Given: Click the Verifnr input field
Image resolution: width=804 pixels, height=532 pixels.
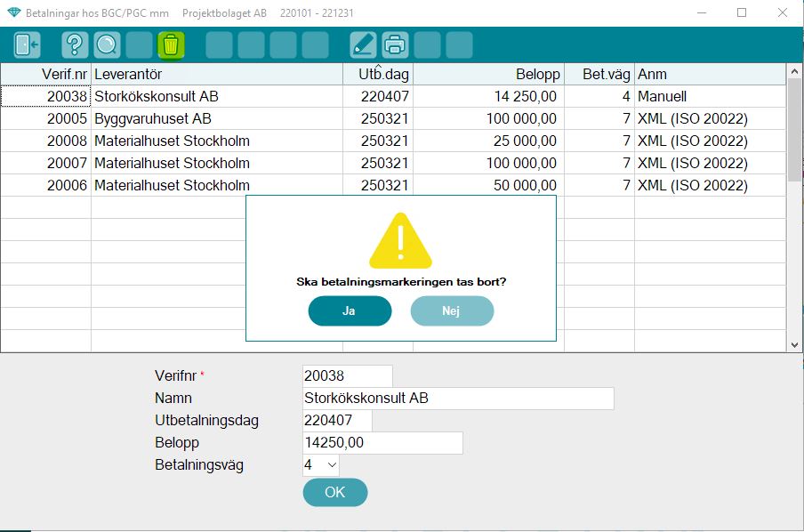Looking at the screenshot, I should tap(347, 376).
